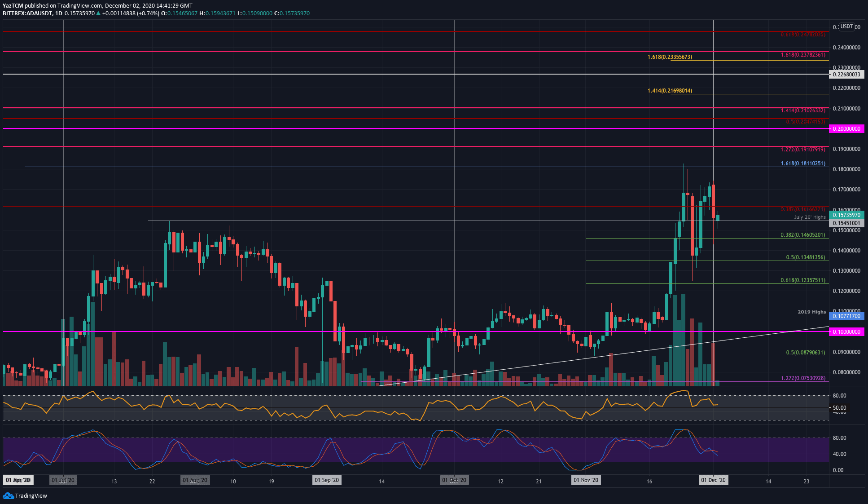Viewport: 868px width, 504px height.
Task: Select the 0.618(0.12357511) green fib label
Action: (x=803, y=280)
